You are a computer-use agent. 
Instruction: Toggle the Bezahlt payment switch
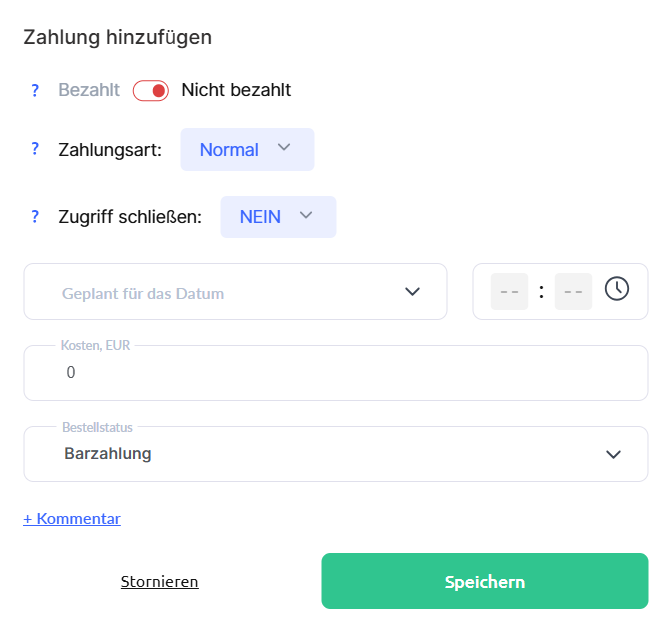pyautogui.click(x=151, y=91)
